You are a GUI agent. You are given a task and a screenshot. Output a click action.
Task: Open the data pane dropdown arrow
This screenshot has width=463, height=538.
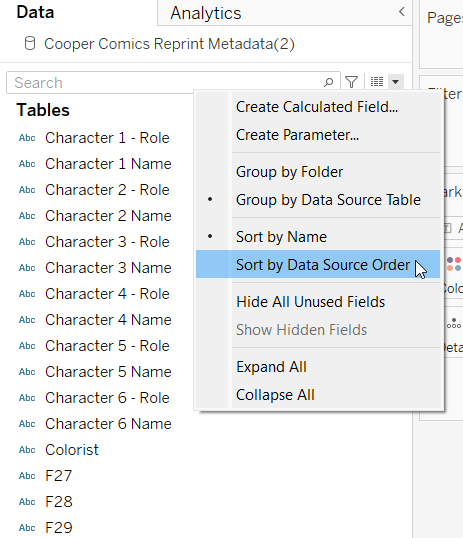(x=395, y=82)
